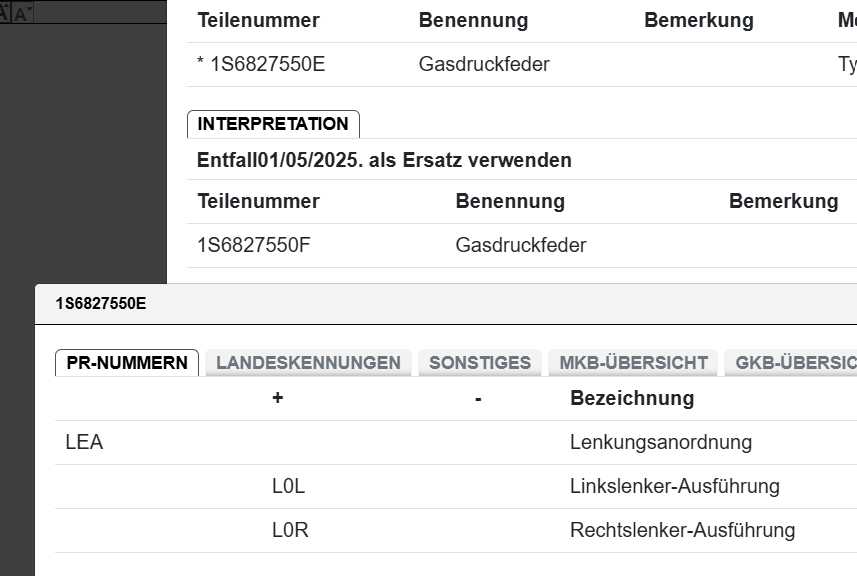Image resolution: width=857 pixels, height=576 pixels.
Task: Click Rechtslenker-Ausführung description
Action: coord(683,531)
